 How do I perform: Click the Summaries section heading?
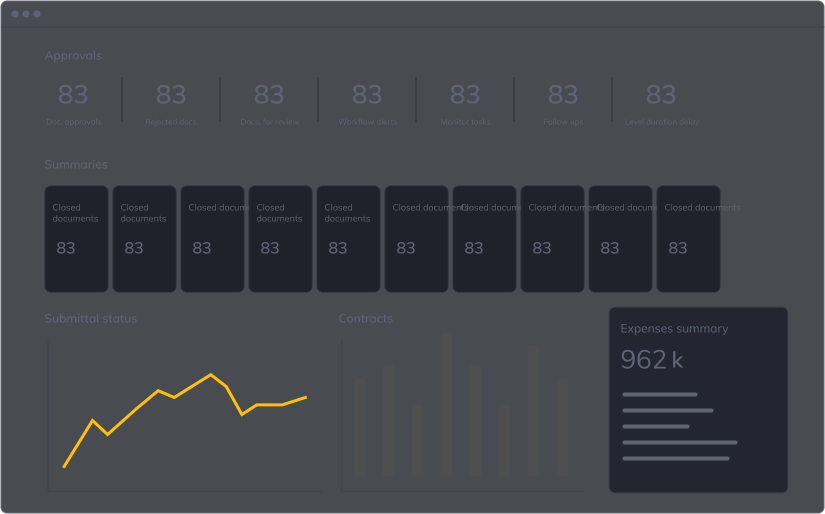[x=76, y=165]
